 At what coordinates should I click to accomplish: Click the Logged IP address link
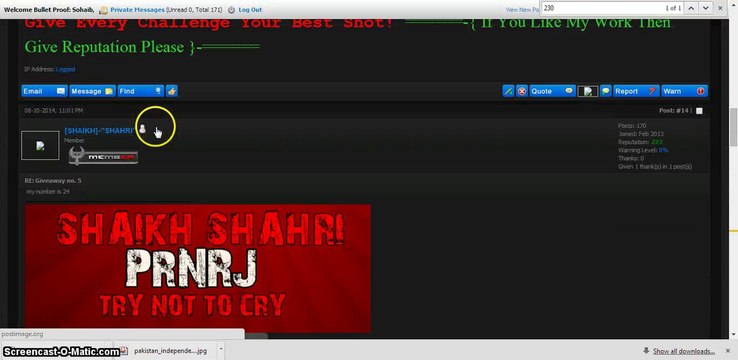click(x=65, y=69)
